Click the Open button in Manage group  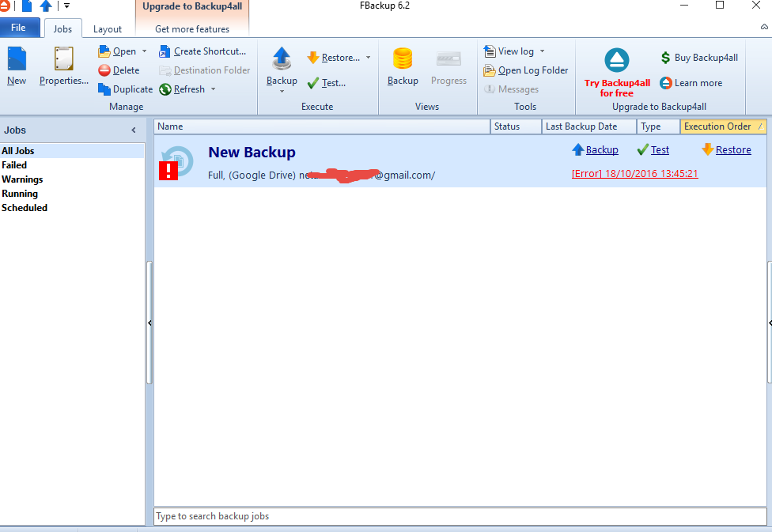click(117, 51)
